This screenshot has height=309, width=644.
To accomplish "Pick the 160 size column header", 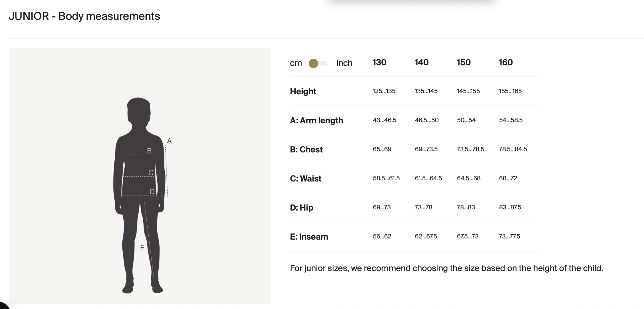I will click(506, 62).
